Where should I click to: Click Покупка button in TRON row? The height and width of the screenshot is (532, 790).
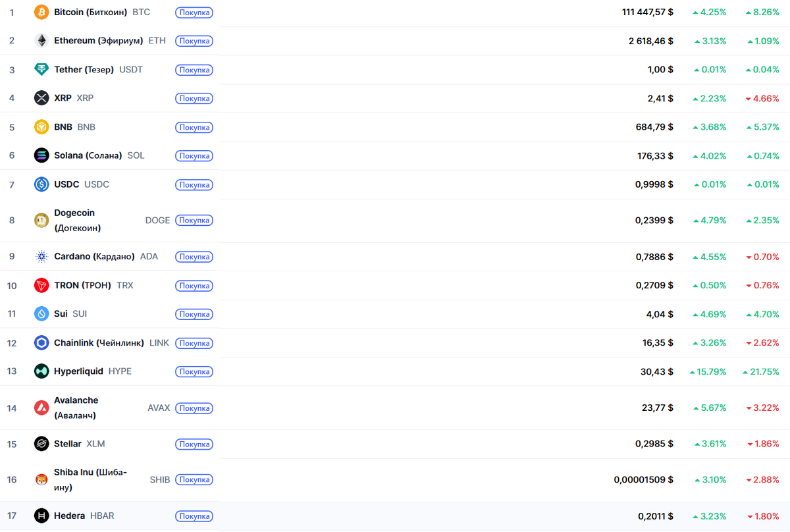pyautogui.click(x=194, y=286)
